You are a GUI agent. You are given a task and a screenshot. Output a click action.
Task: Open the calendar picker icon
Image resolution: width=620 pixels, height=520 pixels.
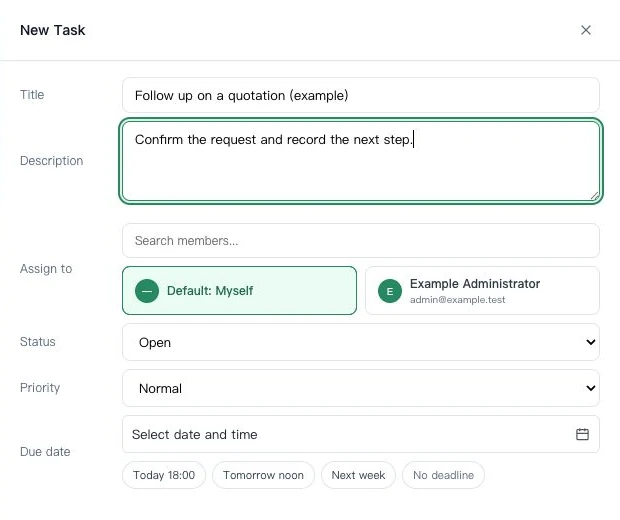[582, 434]
